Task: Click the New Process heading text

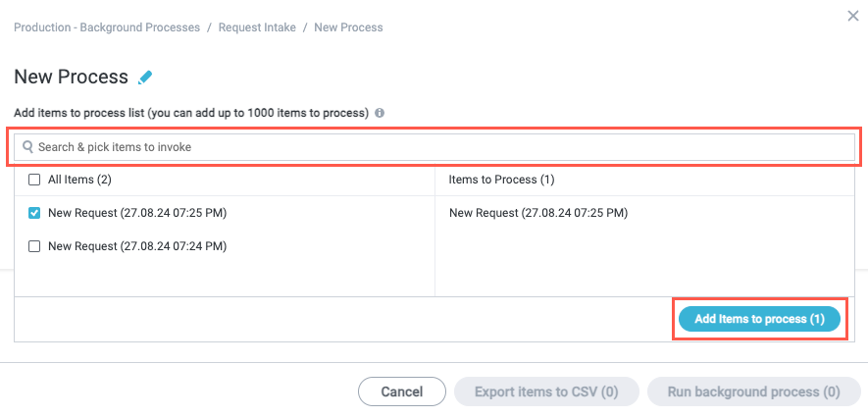Action: pyautogui.click(x=71, y=77)
